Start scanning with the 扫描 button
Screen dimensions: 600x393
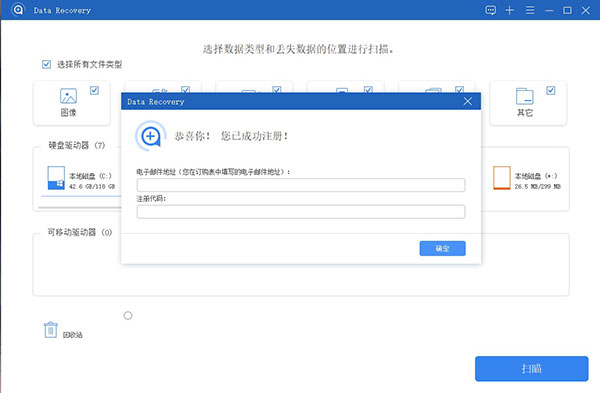click(x=532, y=369)
